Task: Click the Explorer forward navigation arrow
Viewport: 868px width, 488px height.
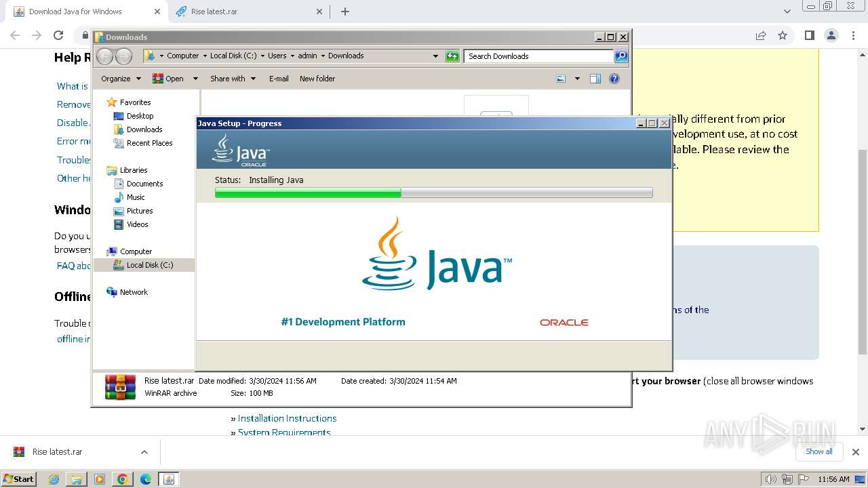Action: [x=123, y=56]
